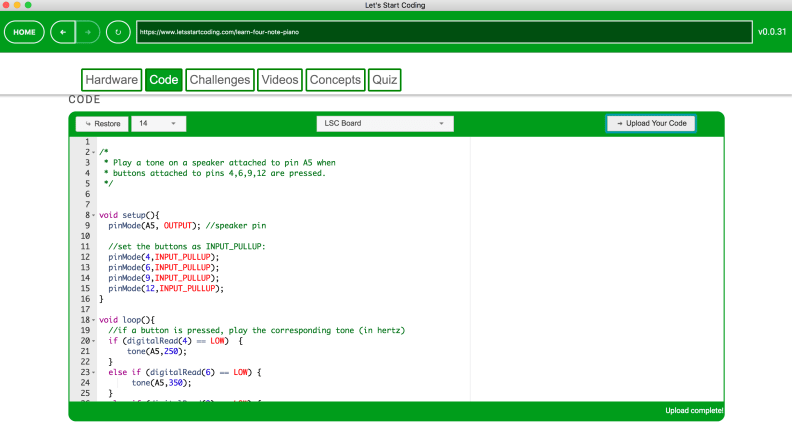Click the macOS green zoom window button
792x423 pixels.
28,5
